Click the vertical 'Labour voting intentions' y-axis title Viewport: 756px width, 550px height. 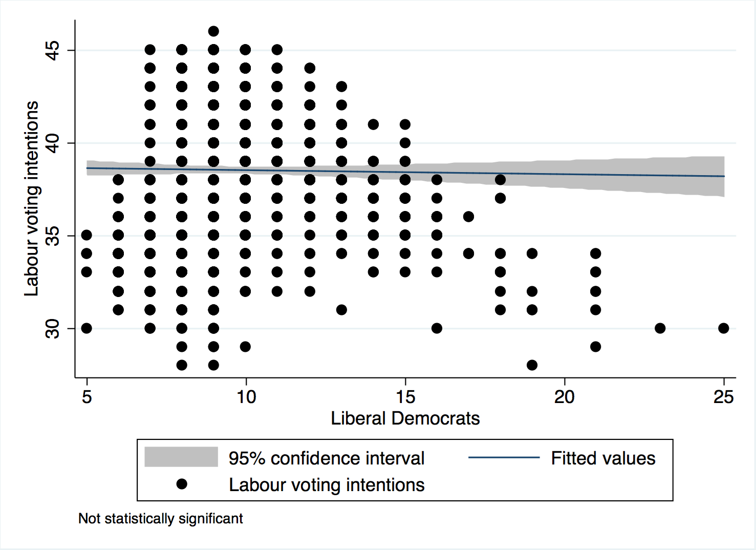[32, 199]
